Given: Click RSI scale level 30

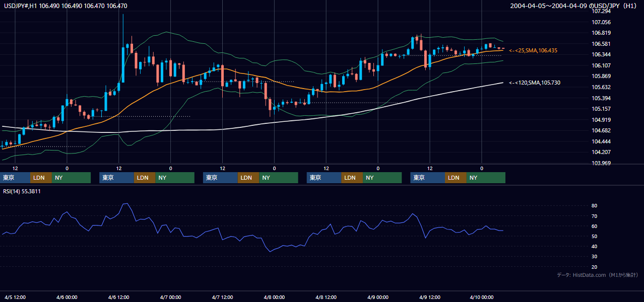Looking at the screenshot, I should pyautogui.click(x=595, y=257).
